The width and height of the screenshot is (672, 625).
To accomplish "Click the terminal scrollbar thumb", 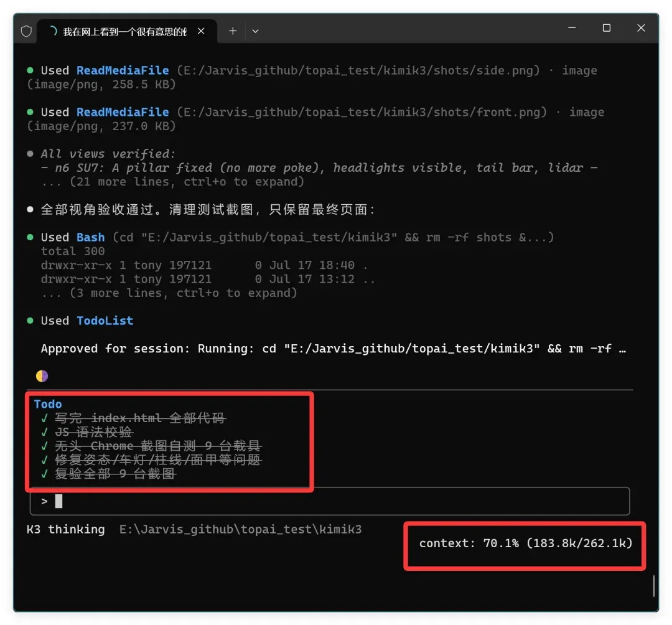I will tap(653, 586).
